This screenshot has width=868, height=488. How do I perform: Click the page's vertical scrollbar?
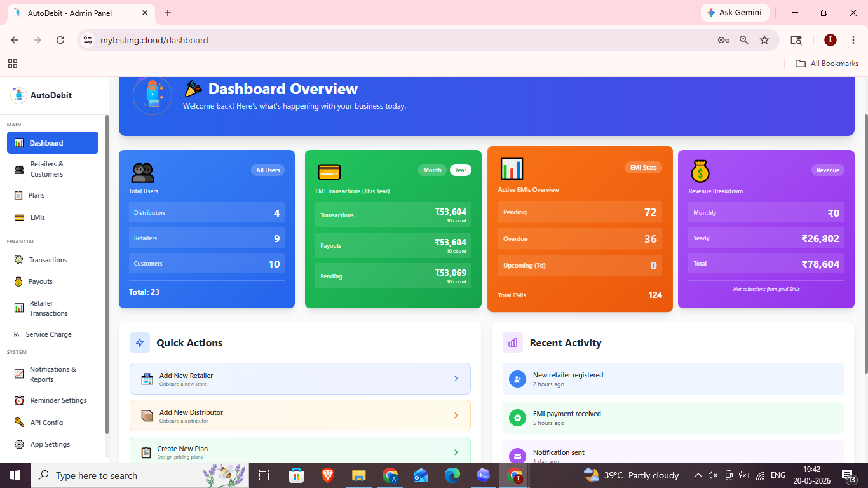point(865,244)
